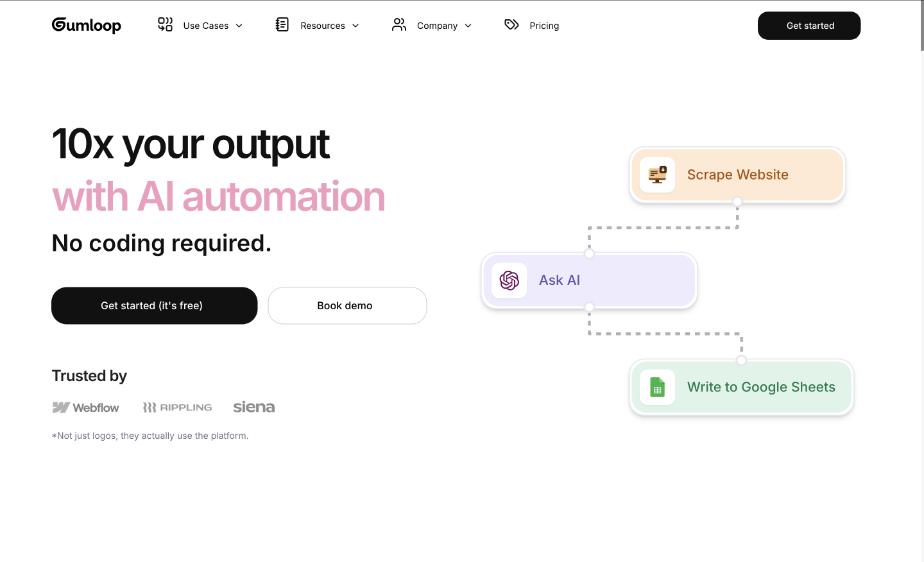Click connector dot above Google Sheets node
Image resolution: width=924 pixels, height=562 pixels.
coord(741,361)
